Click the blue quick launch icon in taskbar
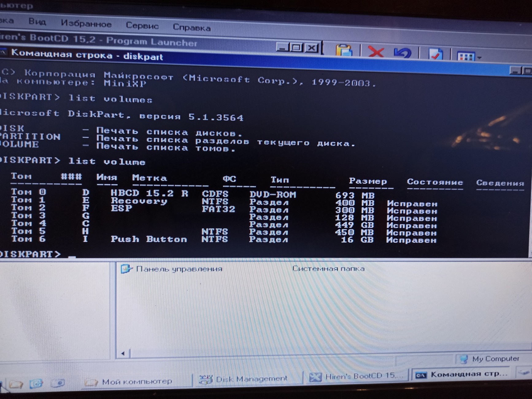 click(x=36, y=383)
